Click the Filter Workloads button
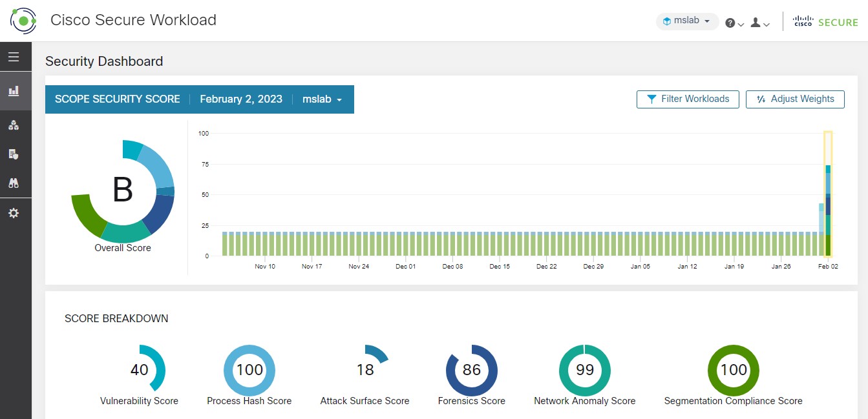 pos(688,99)
